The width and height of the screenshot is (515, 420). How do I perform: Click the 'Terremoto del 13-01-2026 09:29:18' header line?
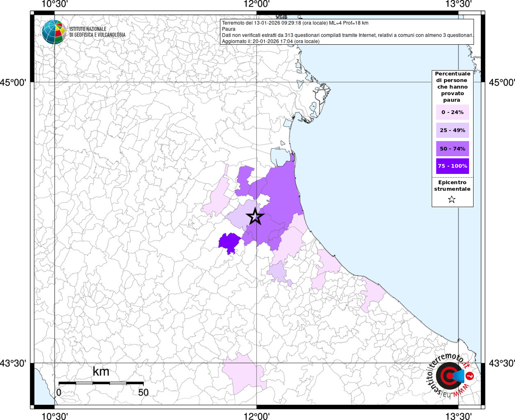[295, 23]
